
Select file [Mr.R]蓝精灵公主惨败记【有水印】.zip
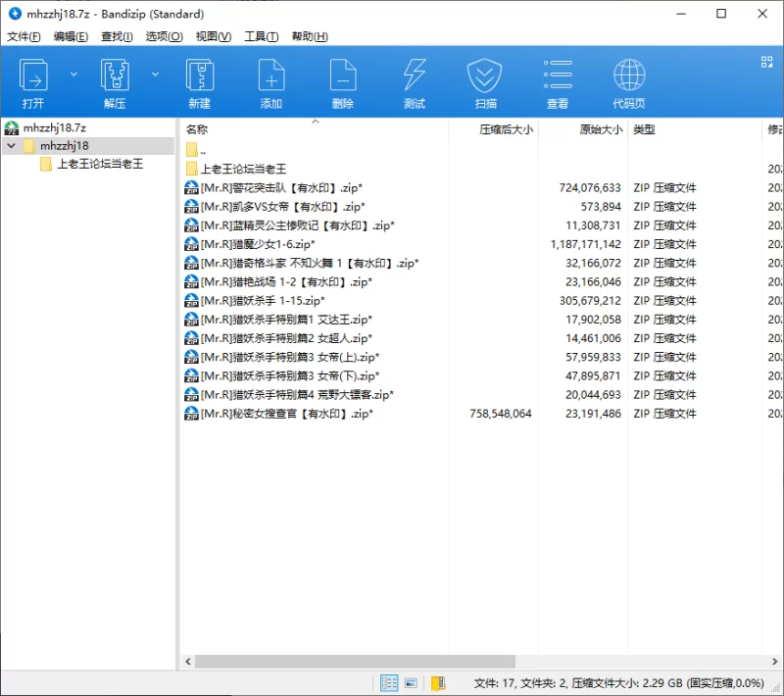click(298, 225)
